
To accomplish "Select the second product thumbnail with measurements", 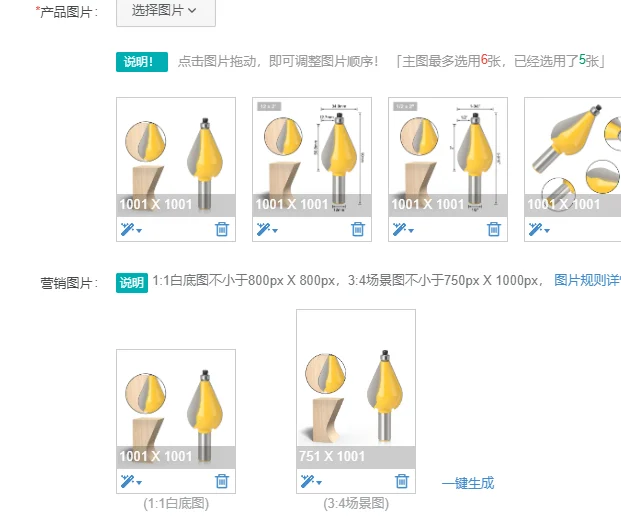I will click(312, 157).
